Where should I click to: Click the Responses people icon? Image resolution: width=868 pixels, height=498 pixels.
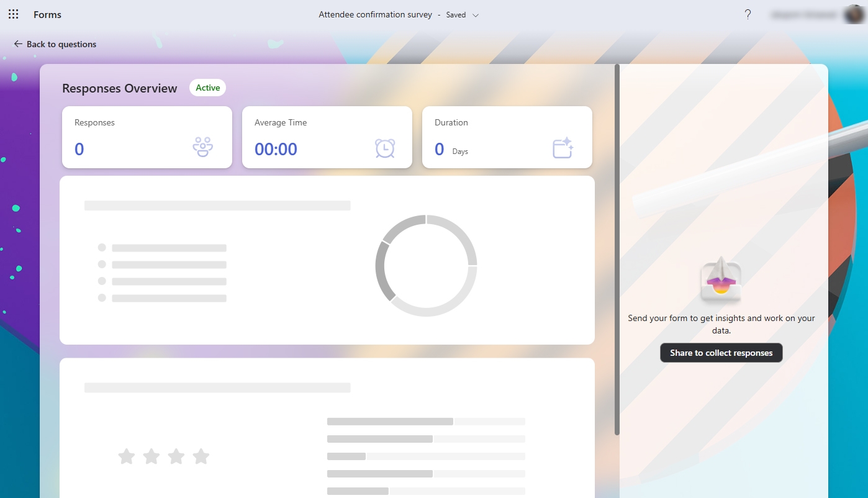click(202, 147)
